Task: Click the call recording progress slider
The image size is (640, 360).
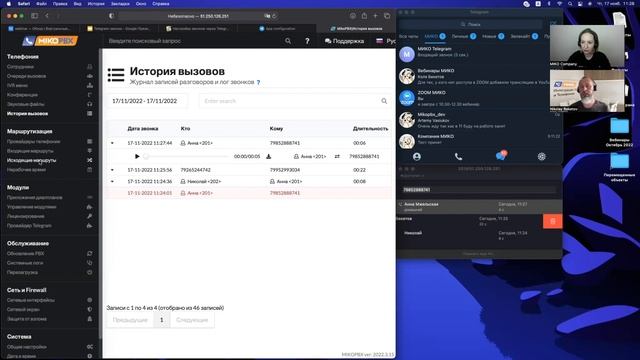Action: [187, 156]
